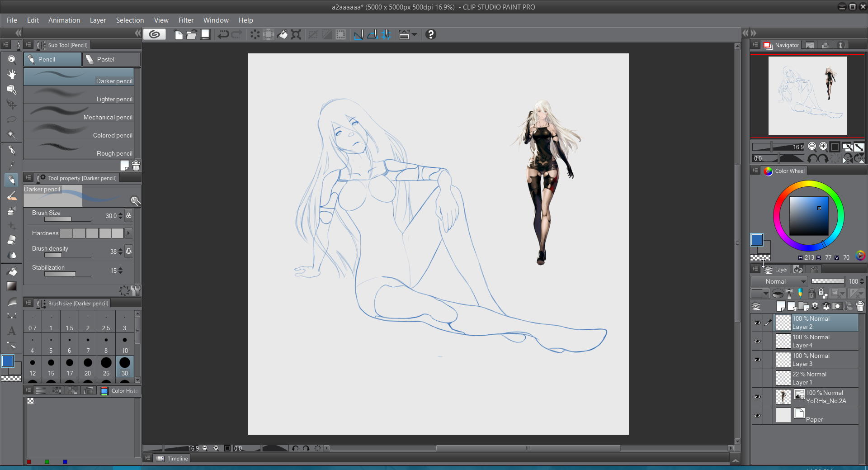Select the Mechanical pencil sub tool
This screenshot has height=470, width=868.
[79, 113]
